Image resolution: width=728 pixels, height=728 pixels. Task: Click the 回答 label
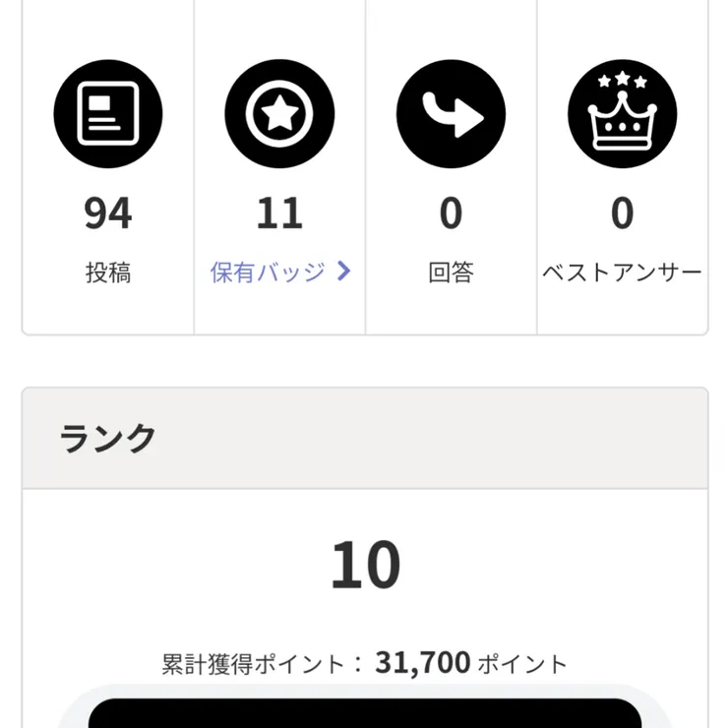[451, 273]
